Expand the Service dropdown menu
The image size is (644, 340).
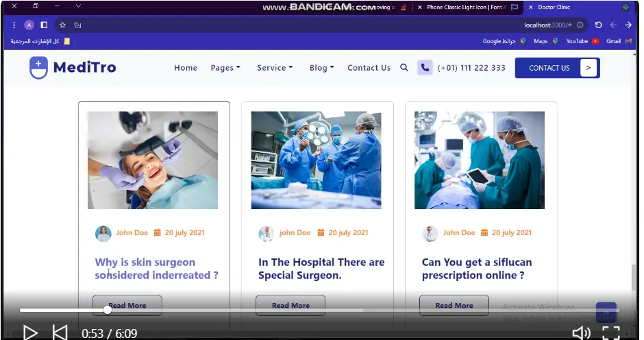275,68
